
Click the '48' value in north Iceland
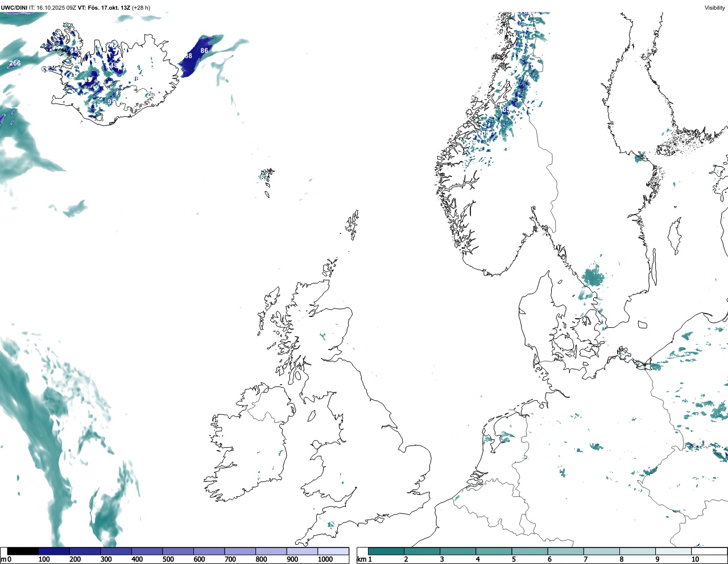113,65
